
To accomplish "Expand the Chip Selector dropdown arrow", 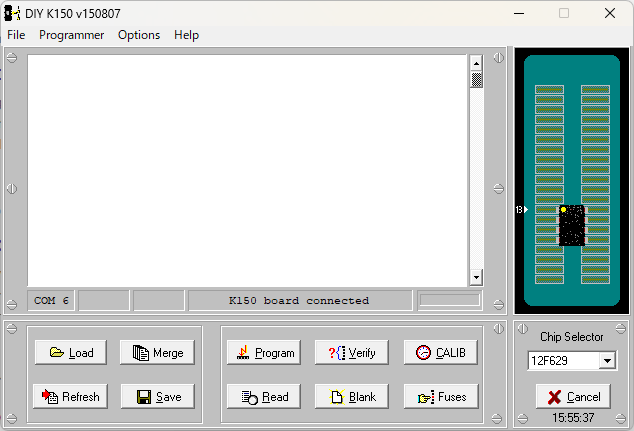I will pyautogui.click(x=607, y=360).
